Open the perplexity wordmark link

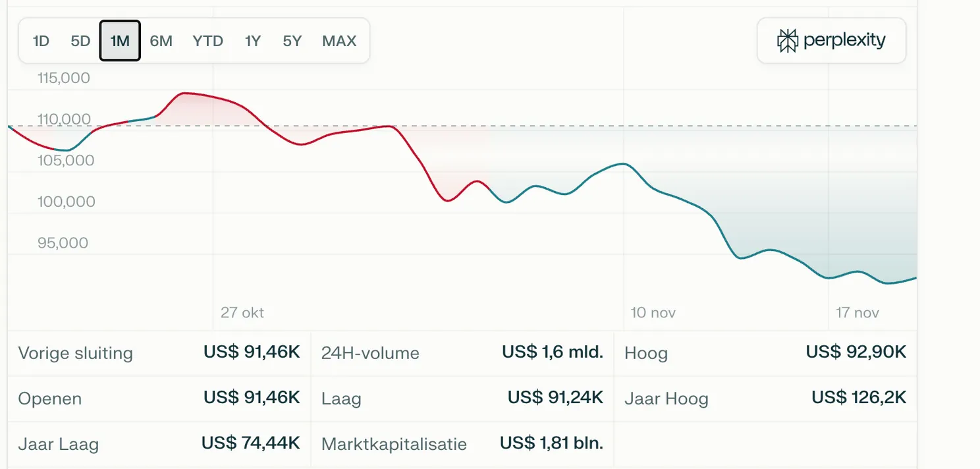tap(844, 41)
